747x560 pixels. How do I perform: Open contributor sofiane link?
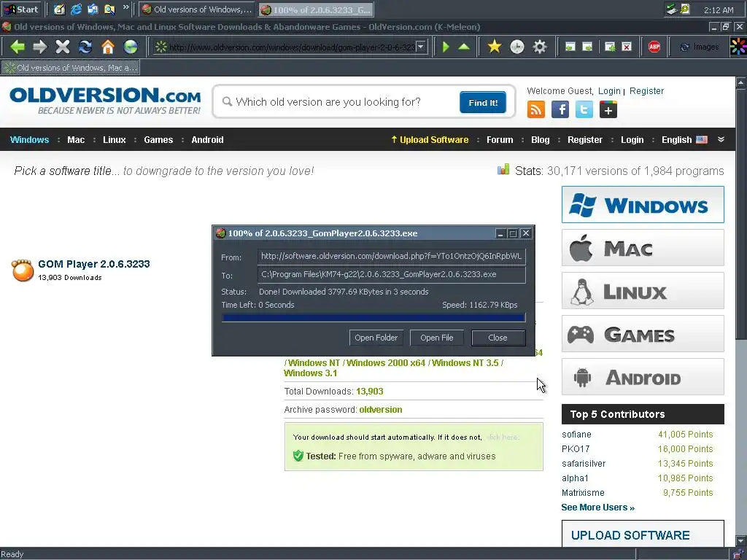pyautogui.click(x=576, y=435)
